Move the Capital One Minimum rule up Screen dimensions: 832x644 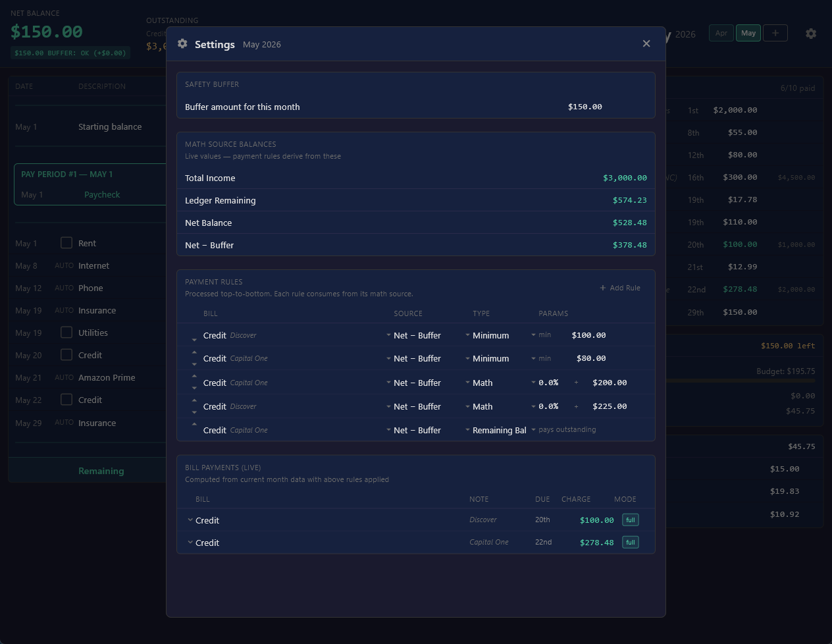click(194, 353)
